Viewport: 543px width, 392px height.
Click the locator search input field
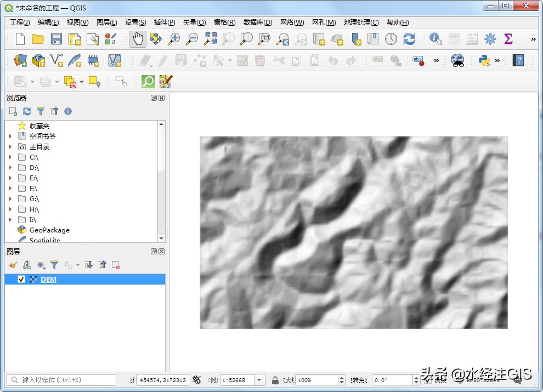[61, 380]
